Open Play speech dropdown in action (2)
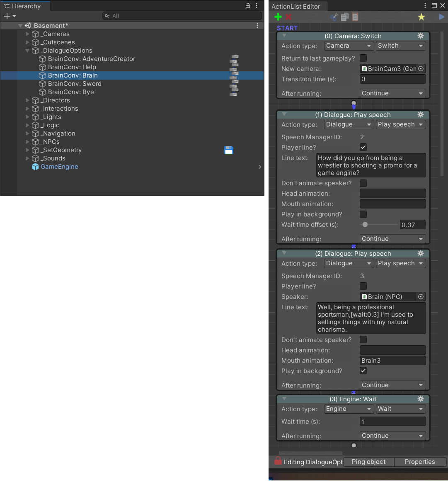Image resolution: width=448 pixels, height=485 pixels. [401, 263]
